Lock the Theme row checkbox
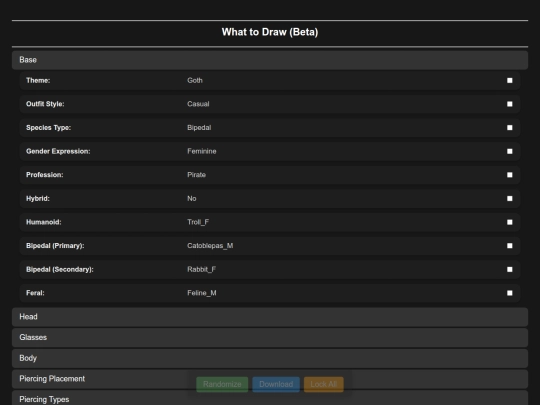The width and height of the screenshot is (540, 405). 509,80
